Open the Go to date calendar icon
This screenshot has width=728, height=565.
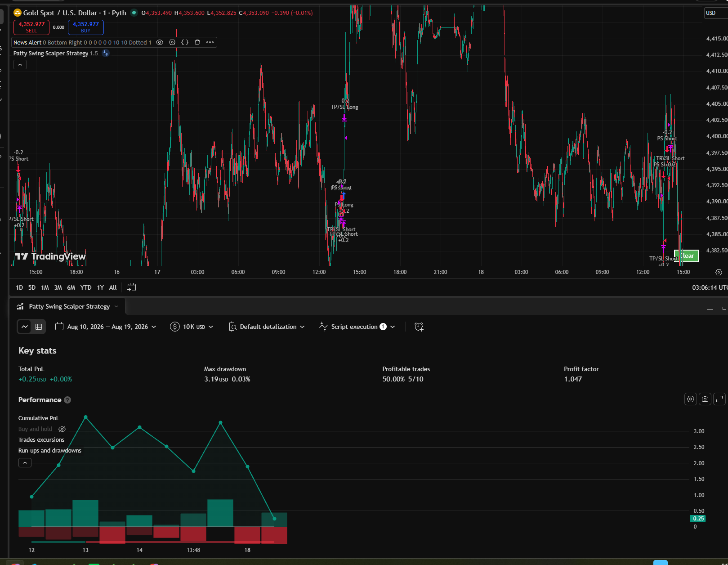132,287
